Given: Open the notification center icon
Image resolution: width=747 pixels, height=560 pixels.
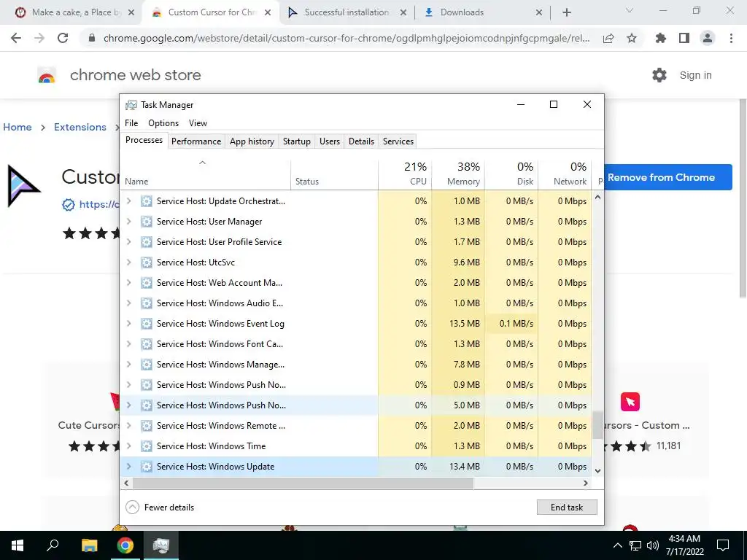Looking at the screenshot, I should [x=723, y=545].
